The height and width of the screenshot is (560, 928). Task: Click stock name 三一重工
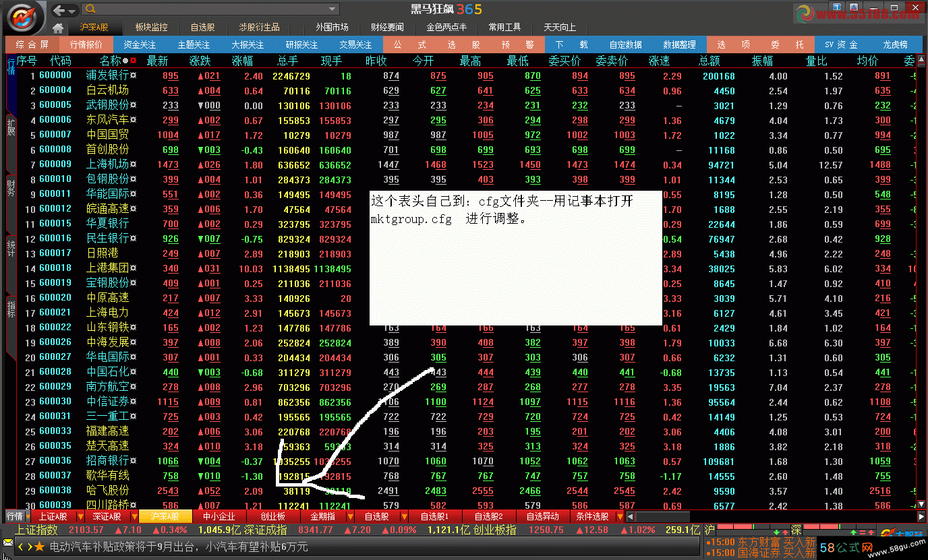click(x=107, y=416)
